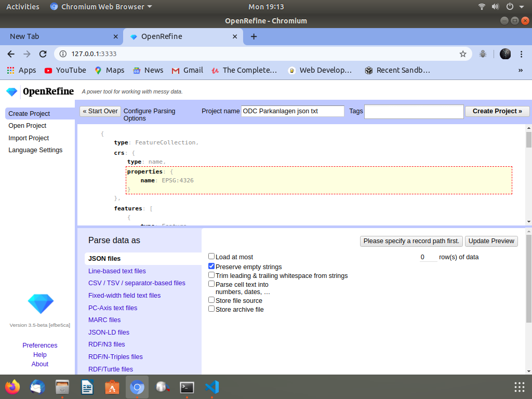Image resolution: width=532 pixels, height=399 pixels.
Task: Select Open Project in sidebar
Action: pyautogui.click(x=28, y=126)
